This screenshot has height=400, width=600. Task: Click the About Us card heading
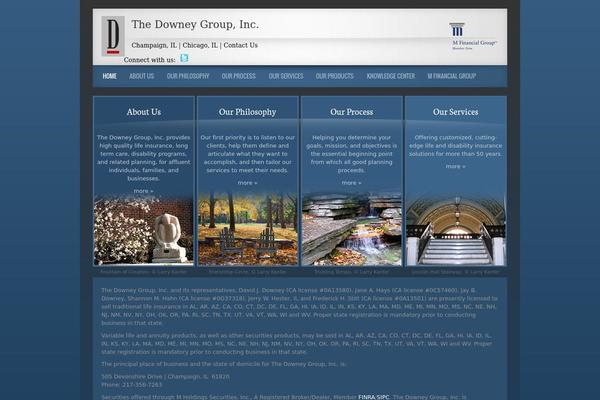click(x=144, y=112)
